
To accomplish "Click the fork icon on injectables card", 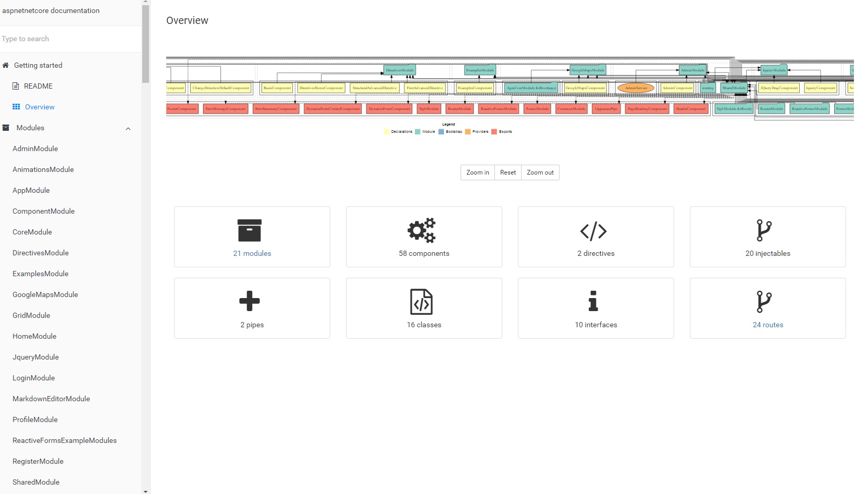I will [x=764, y=230].
